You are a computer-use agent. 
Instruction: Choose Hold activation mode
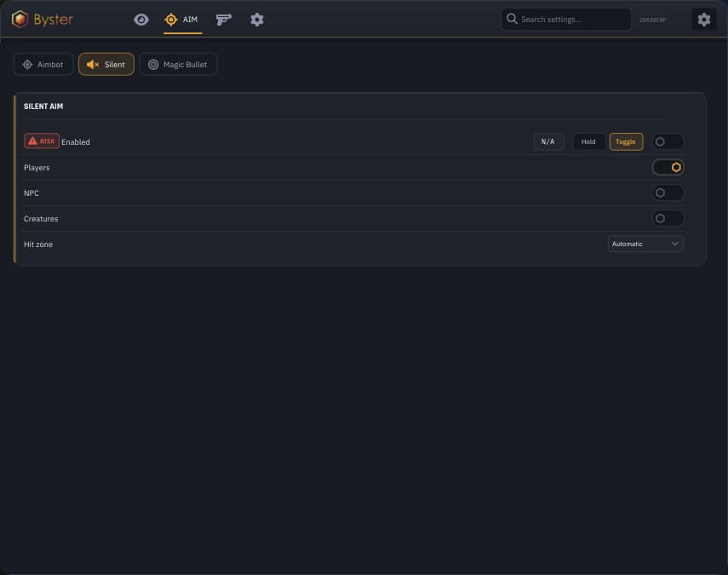point(588,141)
